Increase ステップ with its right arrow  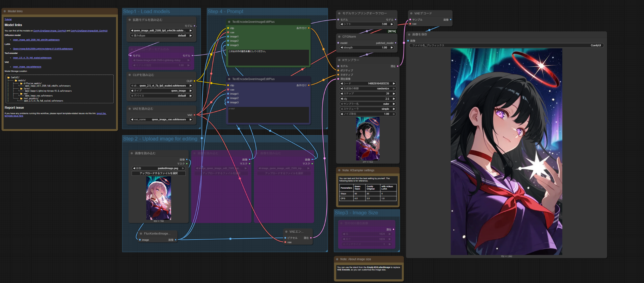394,94
